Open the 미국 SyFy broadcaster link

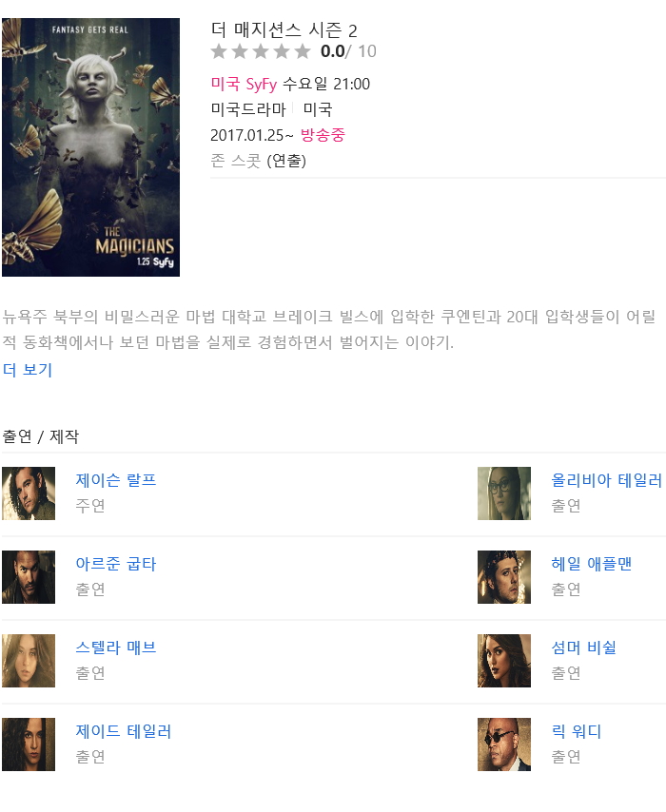click(x=244, y=84)
